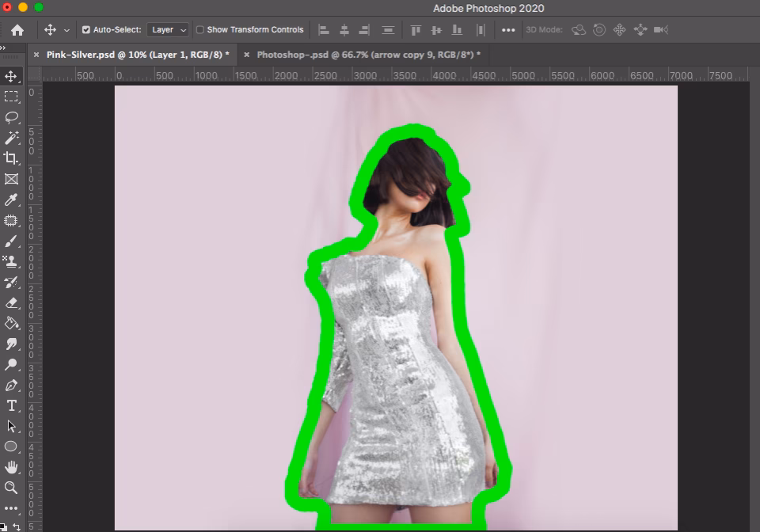Select the Crop tool
The height and width of the screenshot is (532, 760).
tap(11, 158)
